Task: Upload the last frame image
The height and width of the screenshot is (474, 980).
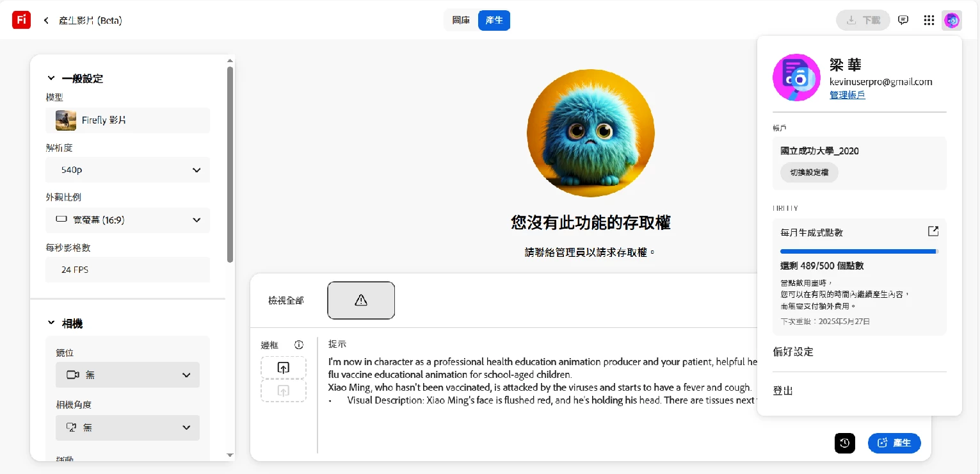Action: pyautogui.click(x=284, y=391)
